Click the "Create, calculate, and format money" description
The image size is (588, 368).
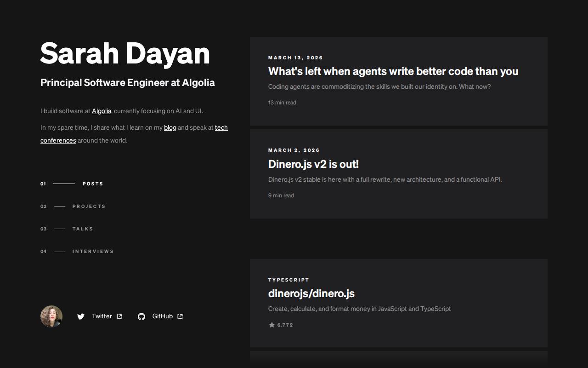[359, 309]
